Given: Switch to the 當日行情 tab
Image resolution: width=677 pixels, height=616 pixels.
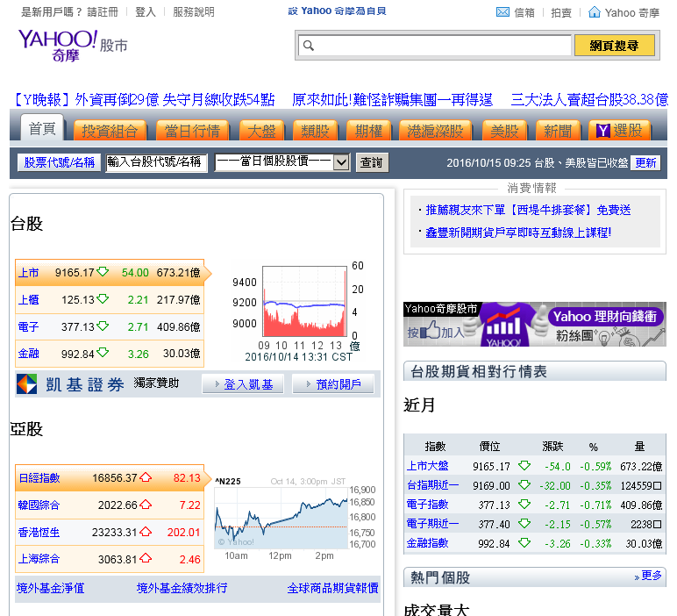Looking at the screenshot, I should coord(192,131).
